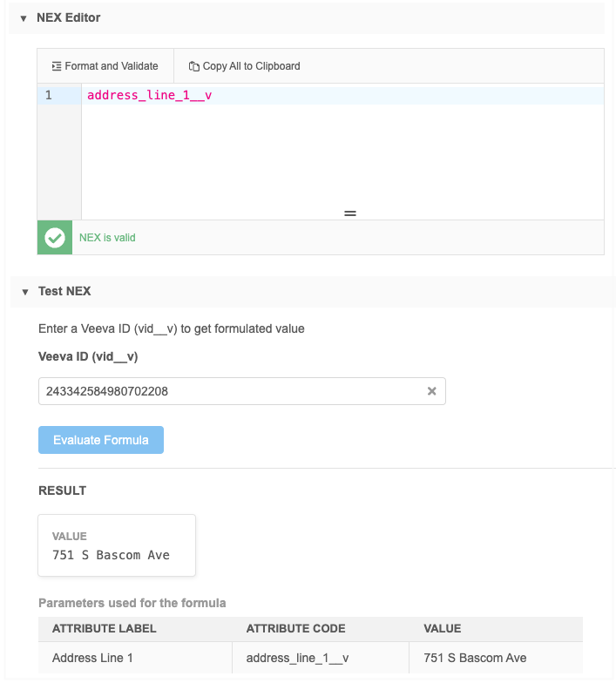Collapse the NEX Editor section triangle
The height and width of the screenshot is (683, 616).
pyautogui.click(x=24, y=18)
